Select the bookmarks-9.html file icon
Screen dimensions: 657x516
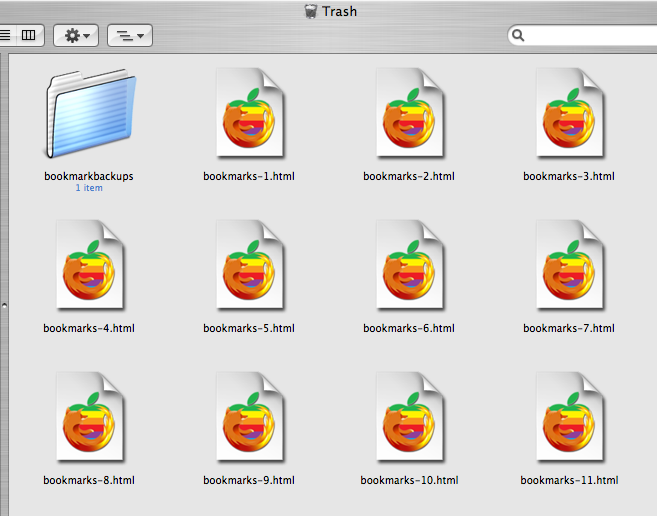(250, 417)
